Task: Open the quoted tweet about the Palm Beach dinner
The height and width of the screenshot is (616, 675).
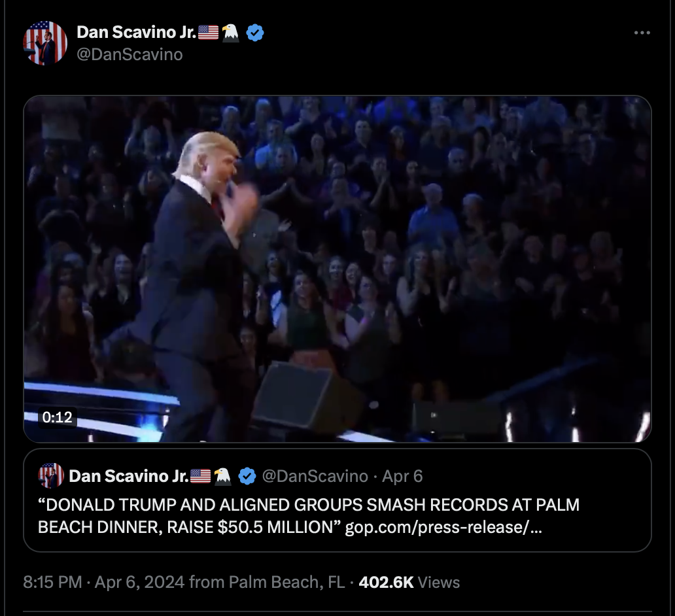Action: coord(337,500)
